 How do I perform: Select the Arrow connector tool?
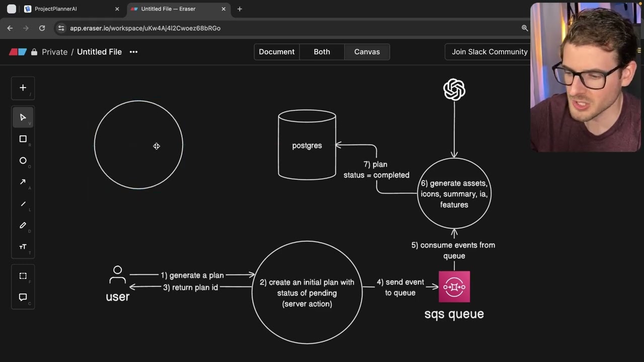point(23,182)
